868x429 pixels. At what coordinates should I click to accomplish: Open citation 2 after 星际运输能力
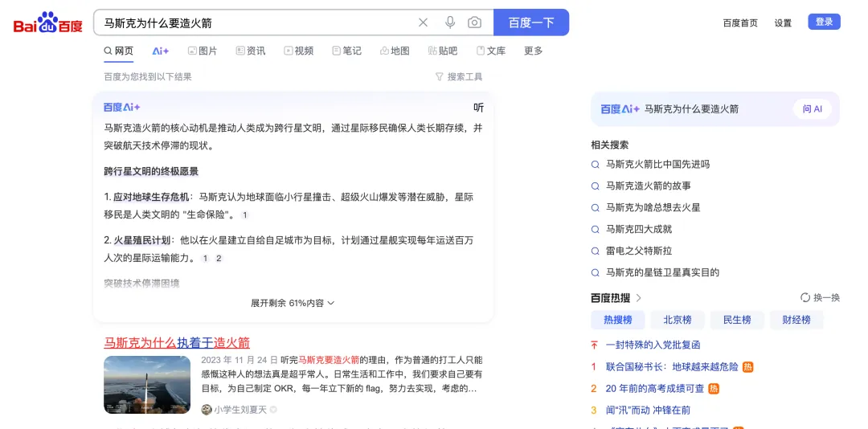point(219,258)
